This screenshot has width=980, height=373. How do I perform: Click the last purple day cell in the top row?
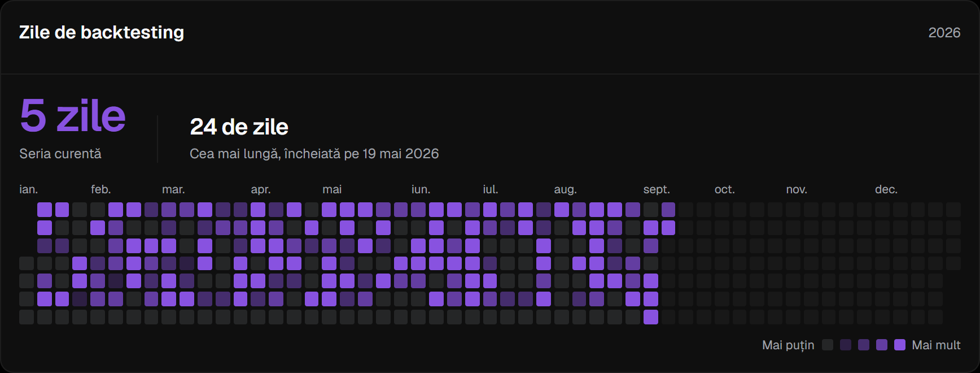pyautogui.click(x=668, y=210)
